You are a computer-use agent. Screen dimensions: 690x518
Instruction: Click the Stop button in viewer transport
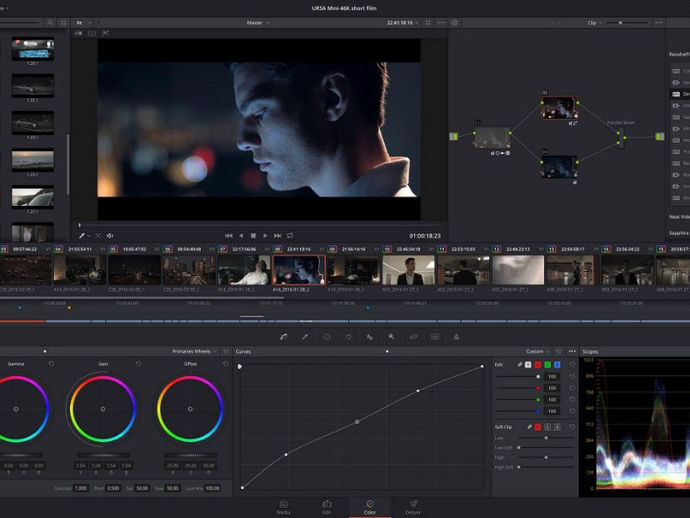click(253, 235)
